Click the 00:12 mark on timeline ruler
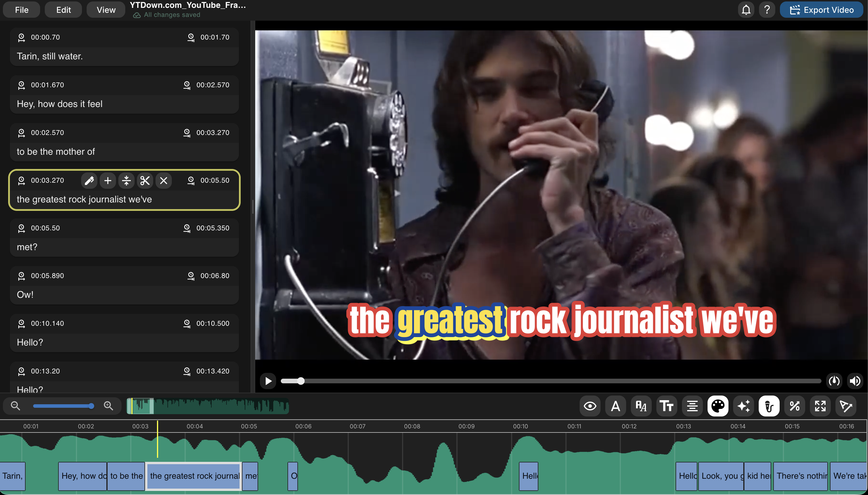This screenshot has width=868, height=495. click(x=629, y=426)
